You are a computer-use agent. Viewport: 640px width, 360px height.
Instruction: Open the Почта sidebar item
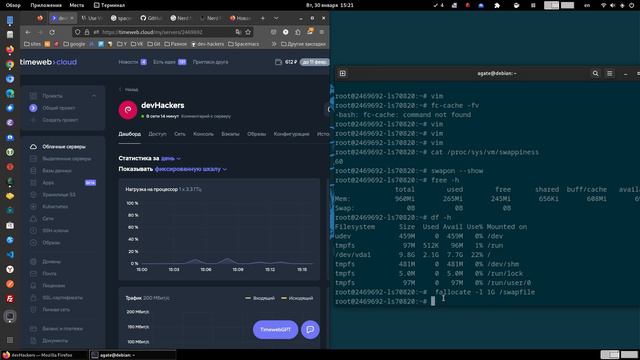click(49, 273)
